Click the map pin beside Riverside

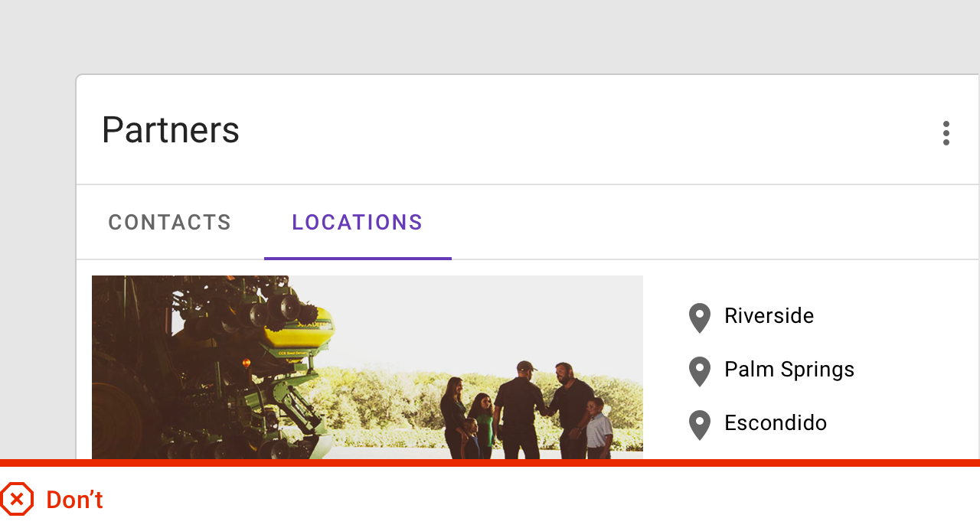coord(700,317)
